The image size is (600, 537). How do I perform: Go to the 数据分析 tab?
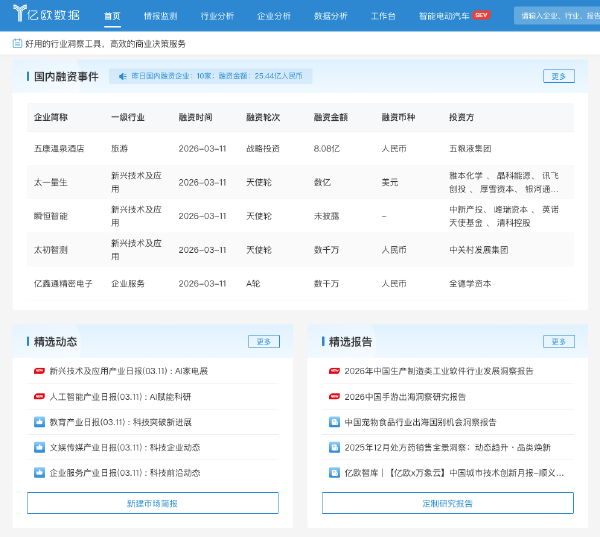(x=331, y=17)
